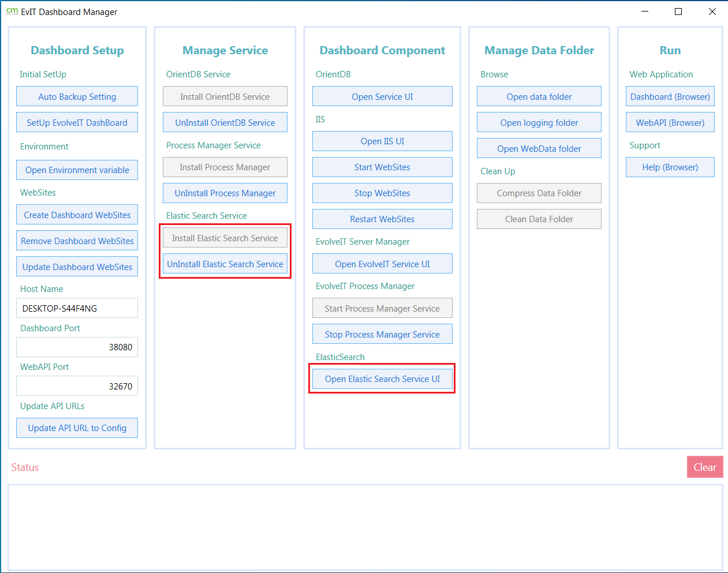Image resolution: width=728 pixels, height=573 pixels.
Task: Click the Clean Up label
Action: pos(498,171)
